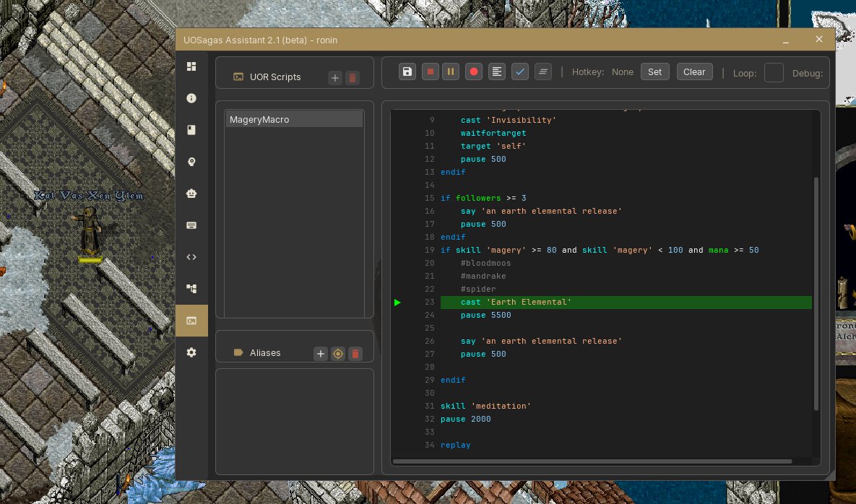Click the "target 'self'" line
The image size is (856, 504).
tap(493, 146)
